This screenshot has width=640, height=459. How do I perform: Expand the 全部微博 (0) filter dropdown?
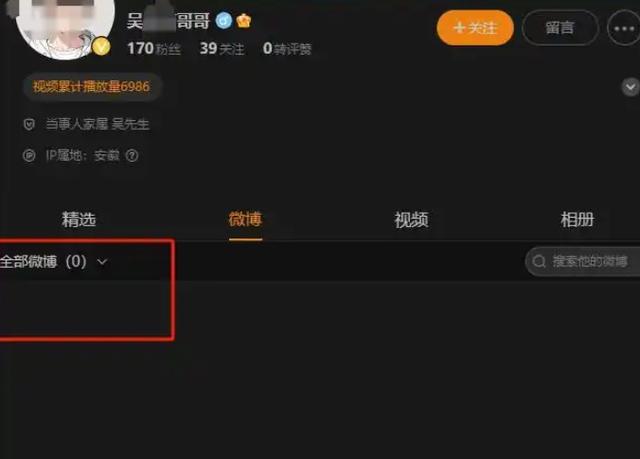[x=53, y=262]
